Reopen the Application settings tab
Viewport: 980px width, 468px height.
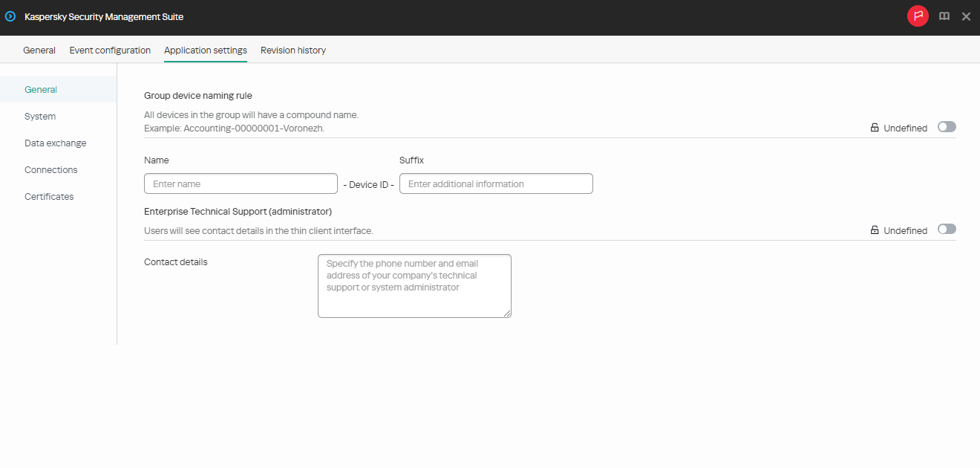coord(205,50)
